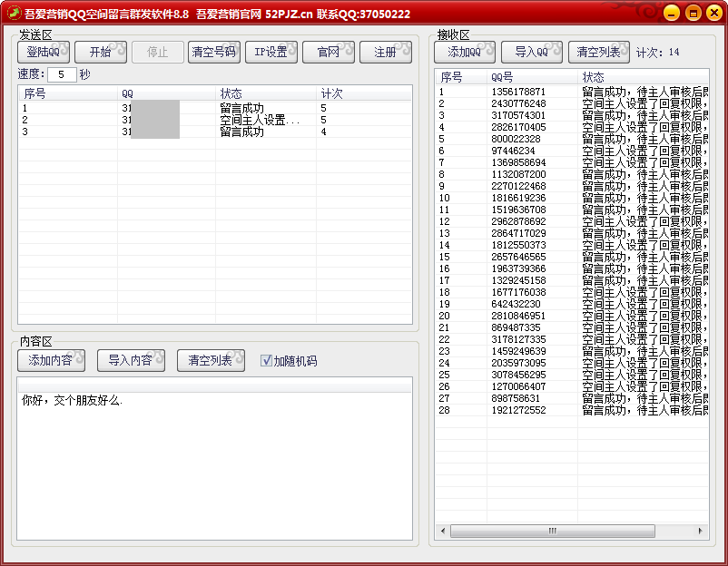Screen dimensions: 728x566
Task: Click 清空号码 to clear numbers
Action: pos(214,52)
